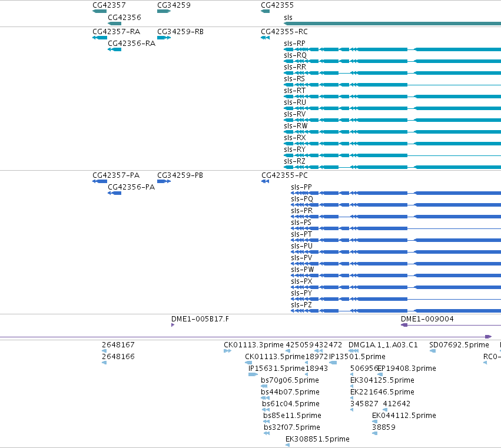Screen dimensions: 501x448
Task: Click the sls-PS protein label
Action: click(301, 223)
